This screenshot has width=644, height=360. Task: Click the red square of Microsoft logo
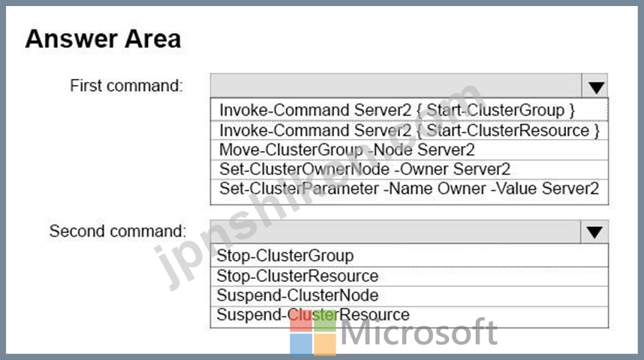pos(301,320)
